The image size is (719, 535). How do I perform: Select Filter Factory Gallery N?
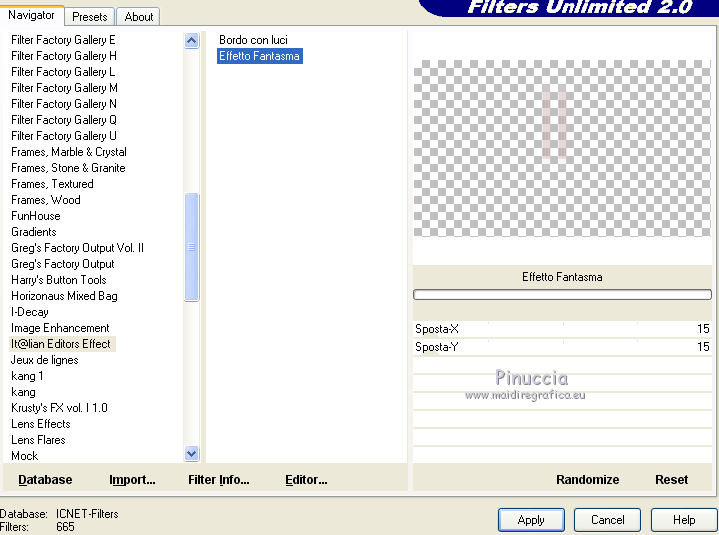pos(64,104)
